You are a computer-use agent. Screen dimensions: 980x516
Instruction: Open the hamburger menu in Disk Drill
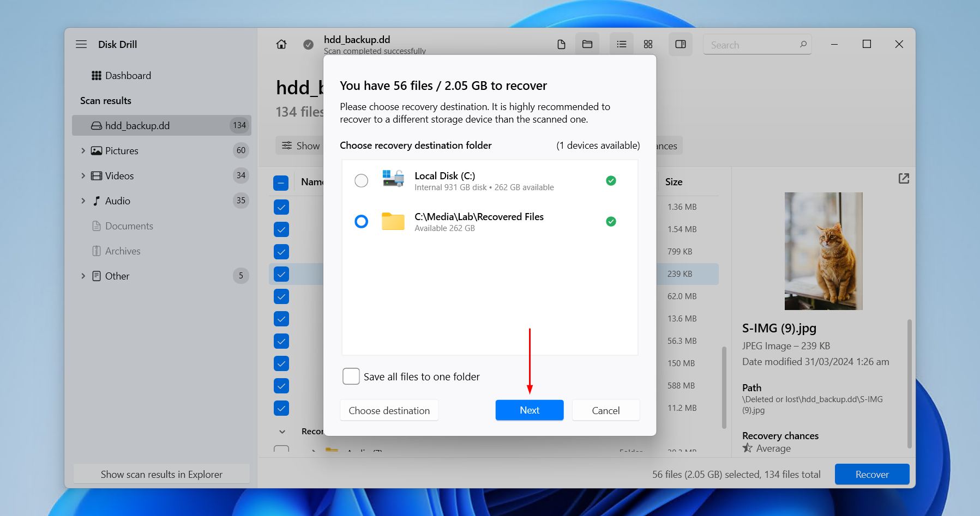coord(81,44)
